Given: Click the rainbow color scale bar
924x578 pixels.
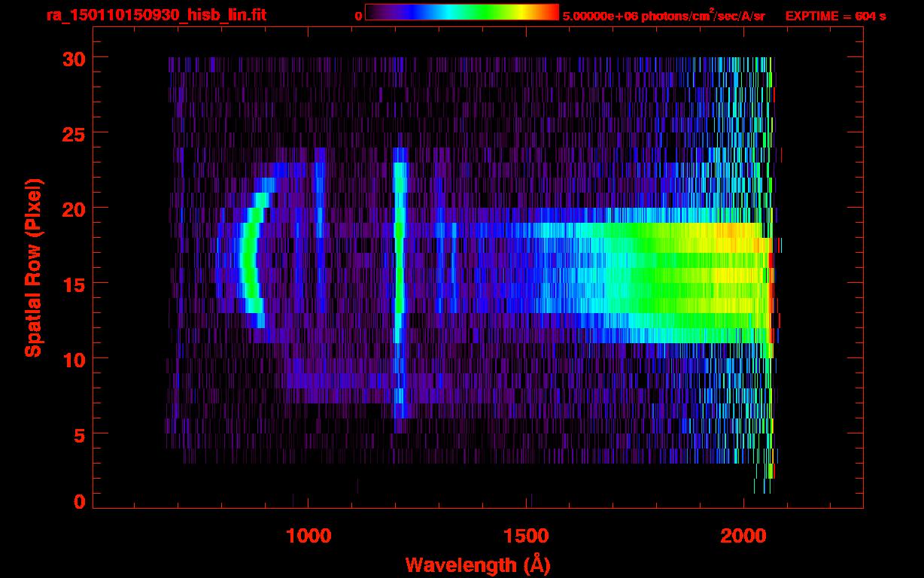Looking at the screenshot, I should click(462, 12).
